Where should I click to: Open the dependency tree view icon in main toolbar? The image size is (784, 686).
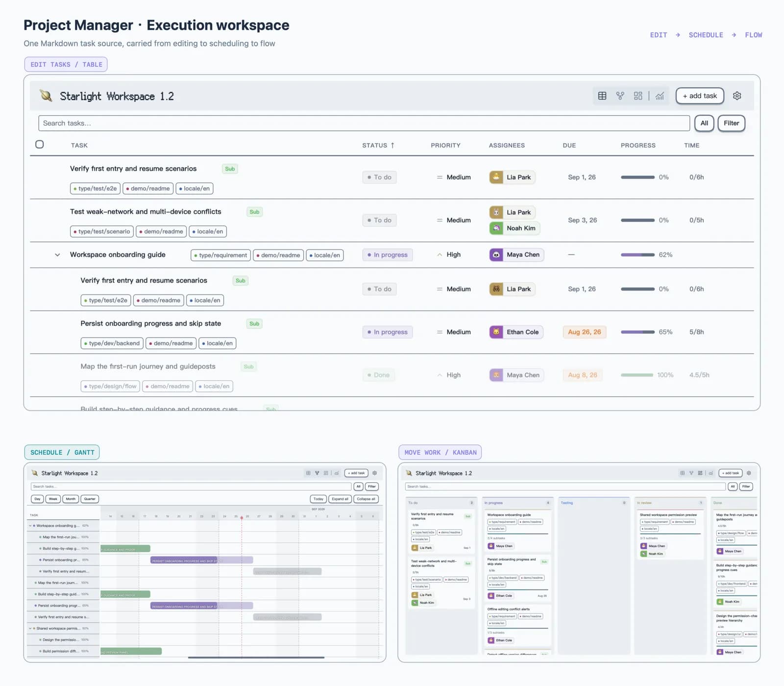(x=620, y=96)
